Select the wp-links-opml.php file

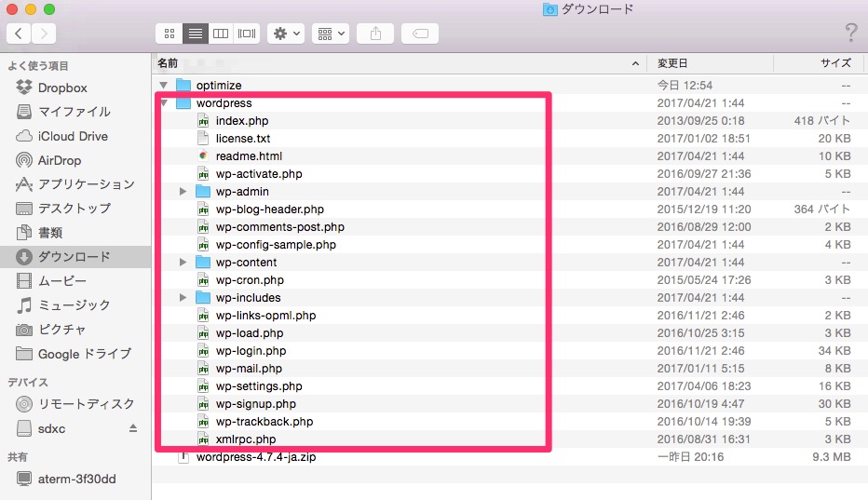point(265,316)
